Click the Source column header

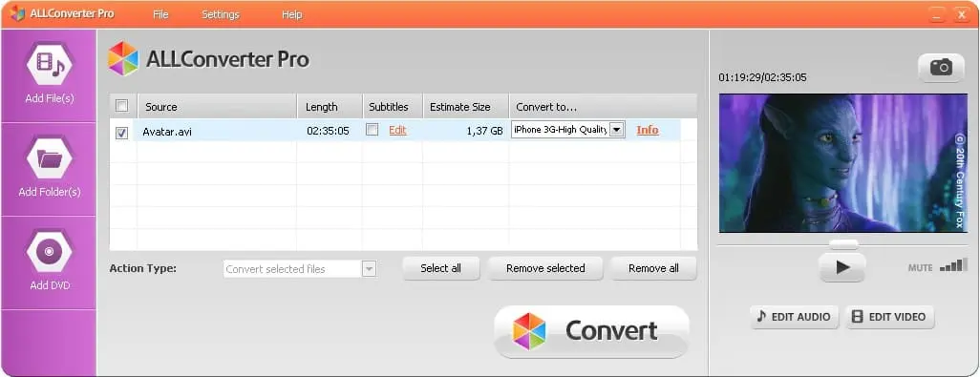click(217, 107)
